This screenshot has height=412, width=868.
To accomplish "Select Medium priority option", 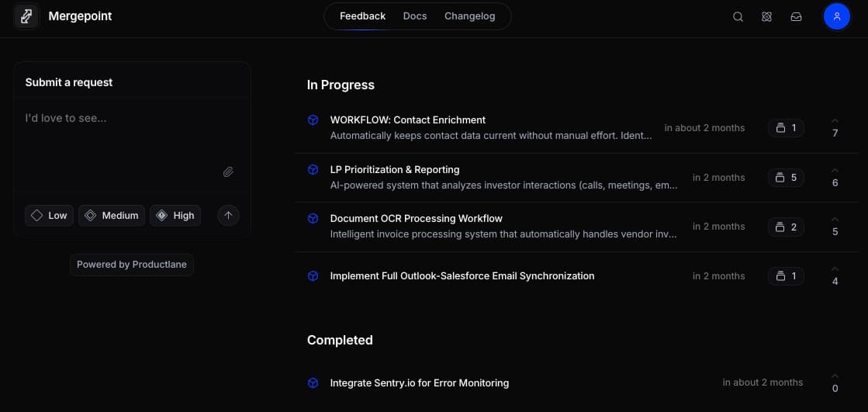I will tap(112, 216).
